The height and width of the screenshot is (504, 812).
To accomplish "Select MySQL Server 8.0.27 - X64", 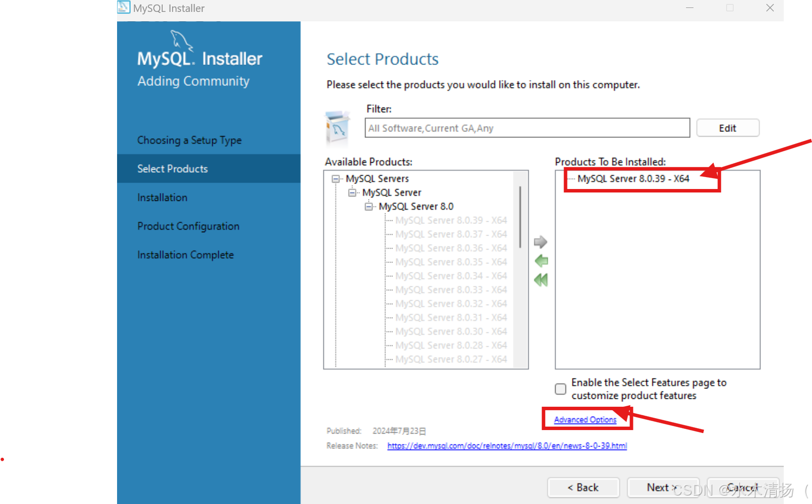I will 451,359.
